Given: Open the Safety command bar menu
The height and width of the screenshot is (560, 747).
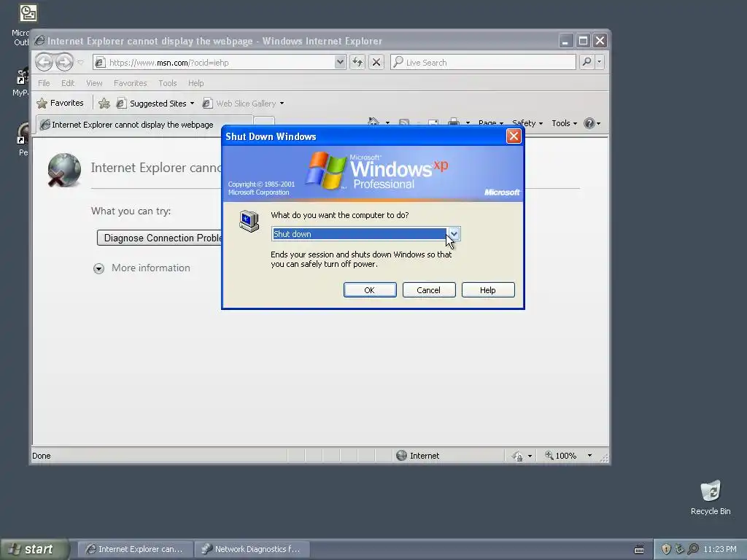Looking at the screenshot, I should click(527, 123).
